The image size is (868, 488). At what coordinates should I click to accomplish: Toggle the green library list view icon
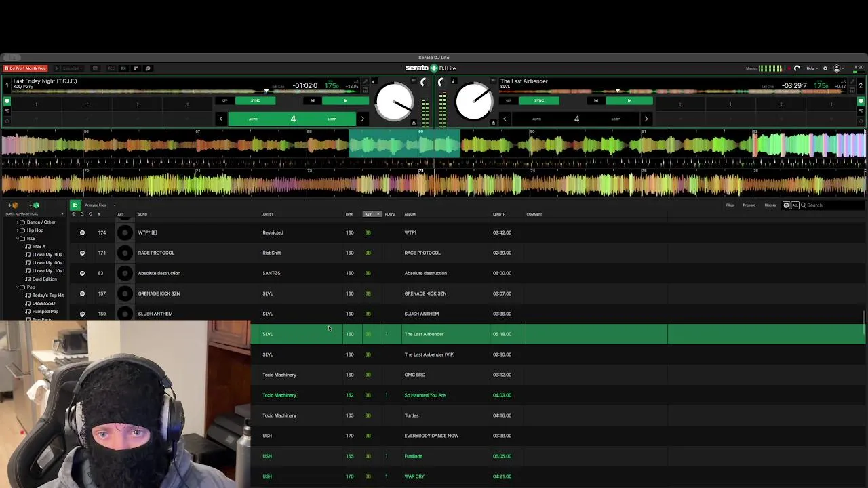click(x=75, y=205)
